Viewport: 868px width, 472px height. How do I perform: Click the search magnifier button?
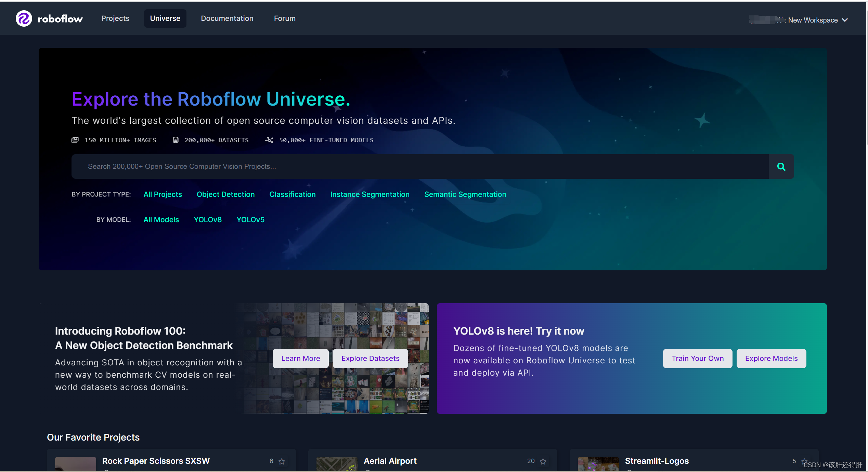coord(781,166)
